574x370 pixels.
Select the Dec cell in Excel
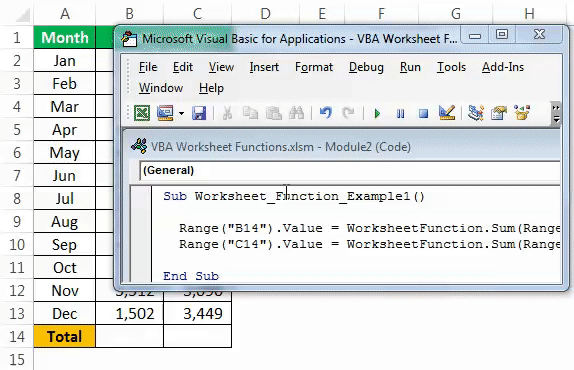(x=64, y=314)
